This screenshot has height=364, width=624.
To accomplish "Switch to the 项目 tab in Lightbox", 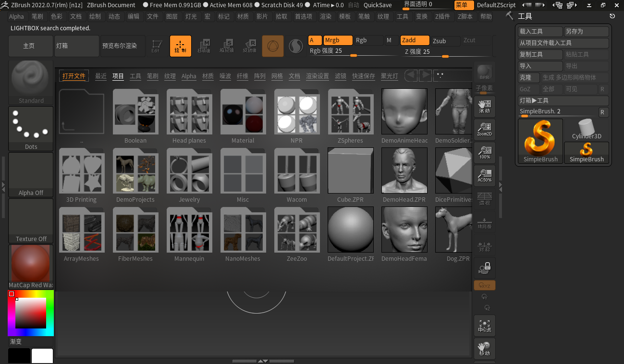I will 118,75.
